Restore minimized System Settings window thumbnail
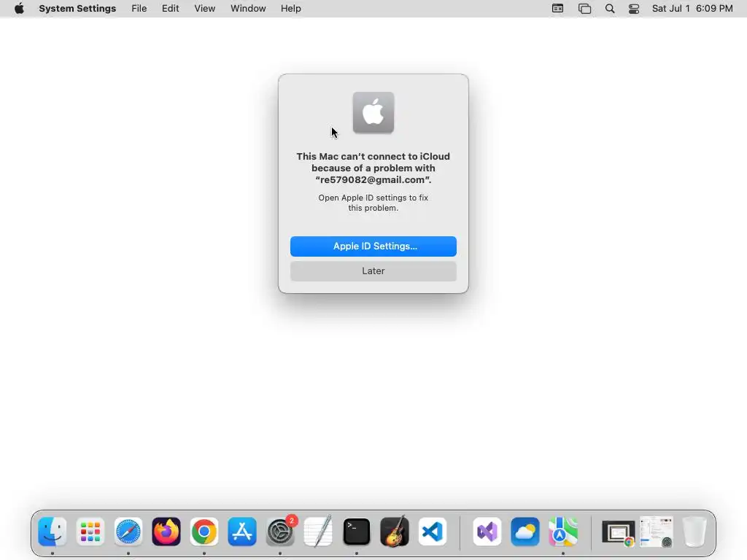 coord(657,532)
